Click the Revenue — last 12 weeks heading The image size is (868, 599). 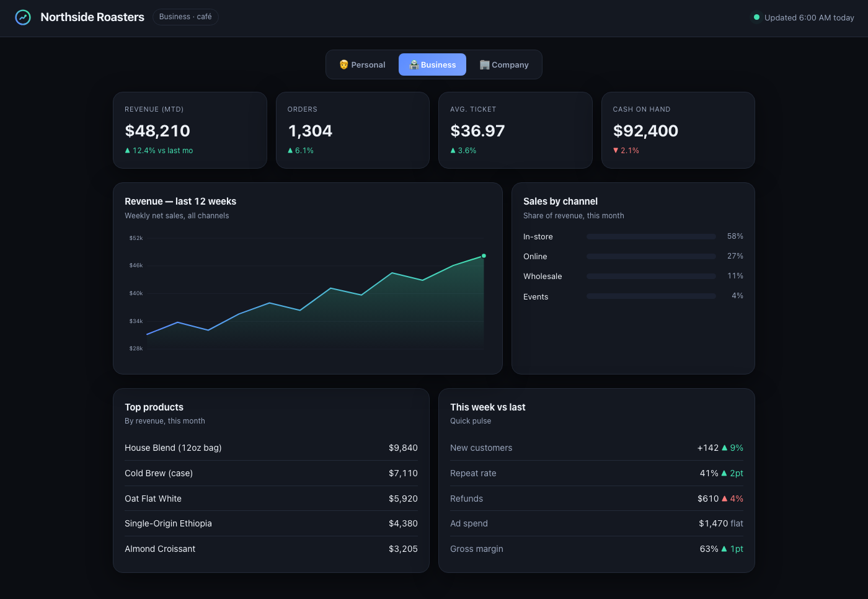[x=180, y=202]
